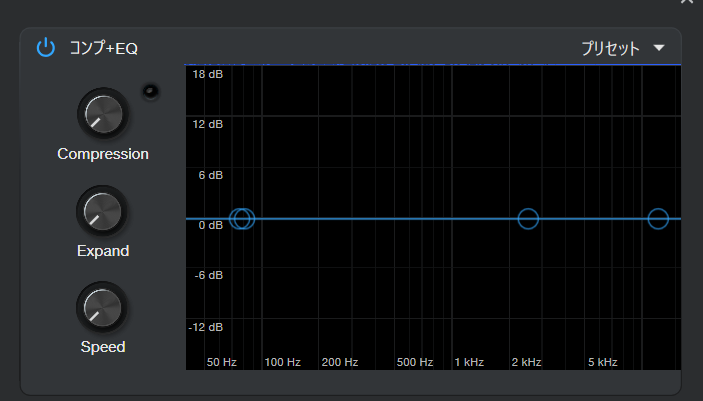Click the Speed label text
This screenshot has height=401, width=703.
(x=103, y=347)
